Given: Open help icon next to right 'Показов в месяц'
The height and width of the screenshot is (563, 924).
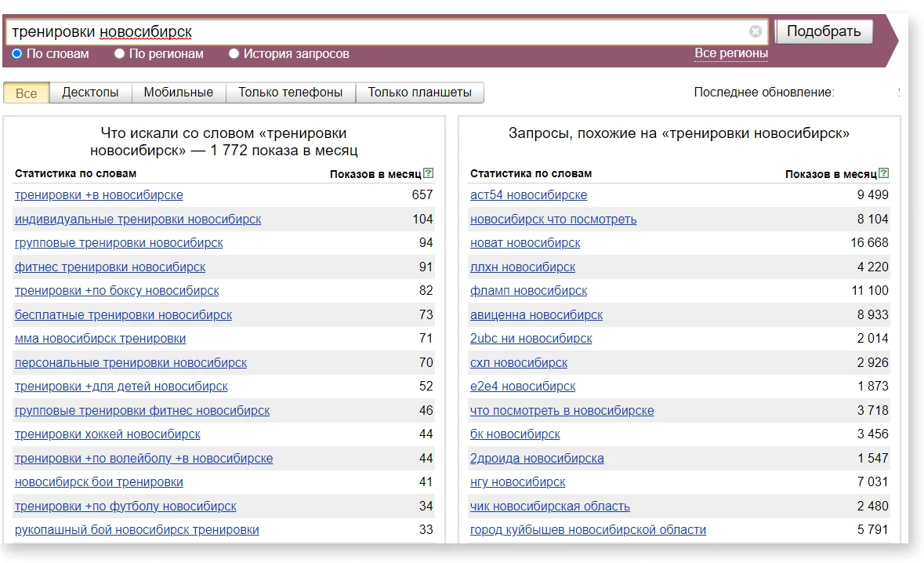Looking at the screenshot, I should 883,173.
